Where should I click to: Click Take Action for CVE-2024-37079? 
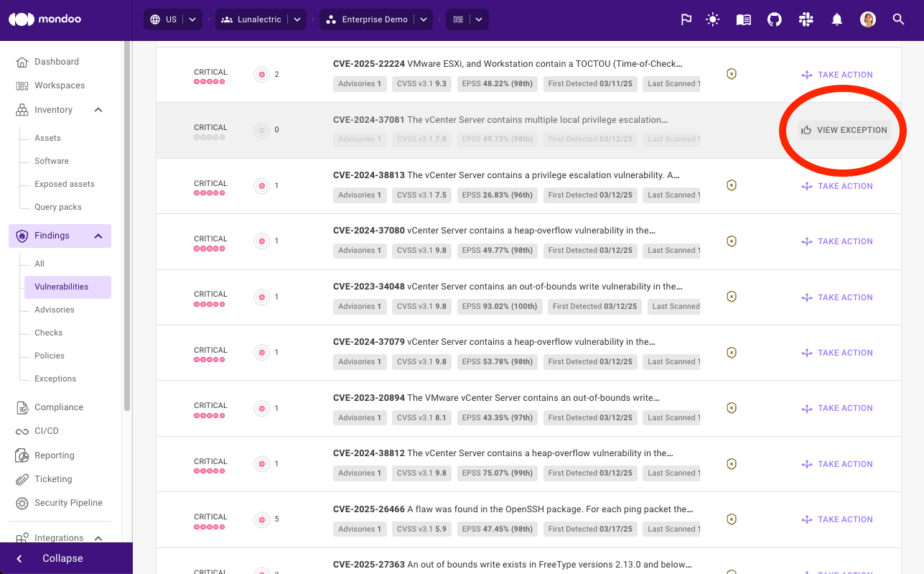837,353
